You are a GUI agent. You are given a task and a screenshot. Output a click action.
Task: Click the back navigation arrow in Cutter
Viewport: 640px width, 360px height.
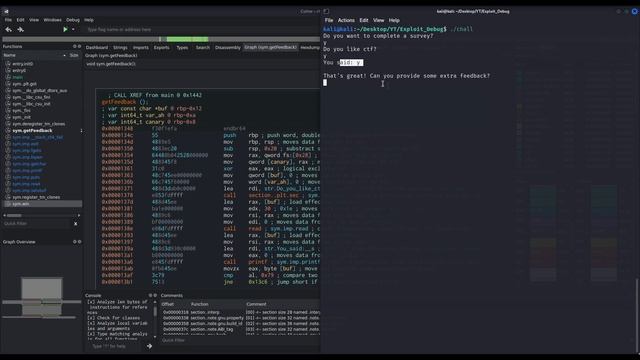[9, 29]
